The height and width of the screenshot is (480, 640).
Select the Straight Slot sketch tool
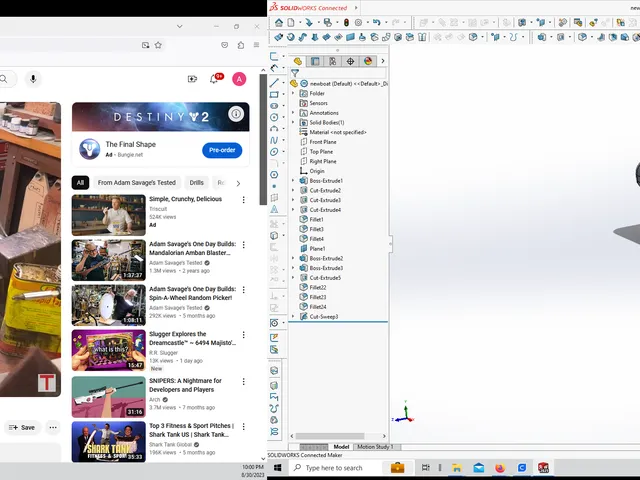point(274,106)
